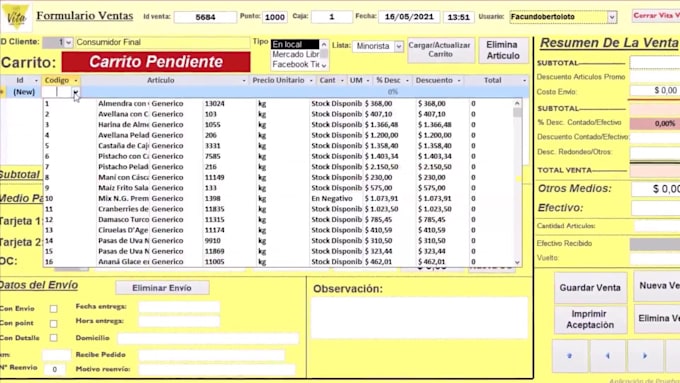Open Codigo column header filter arrow
The image size is (680, 383).
click(x=76, y=81)
